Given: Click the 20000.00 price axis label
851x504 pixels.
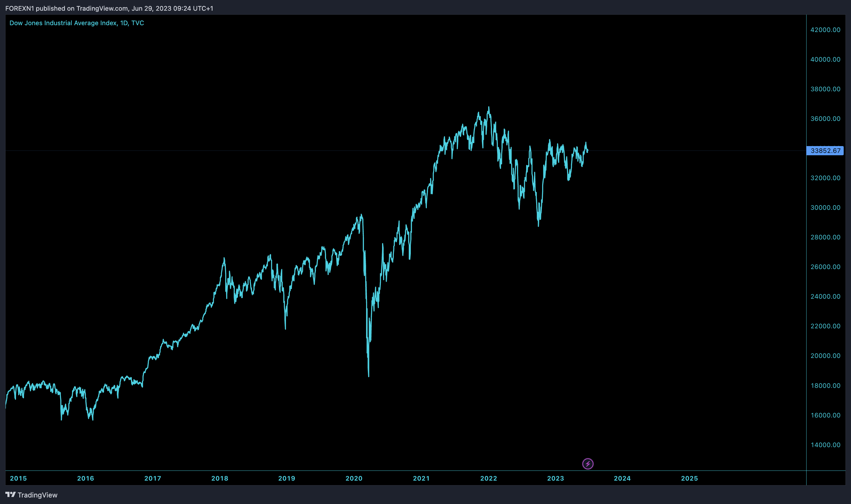Looking at the screenshot, I should point(826,356).
